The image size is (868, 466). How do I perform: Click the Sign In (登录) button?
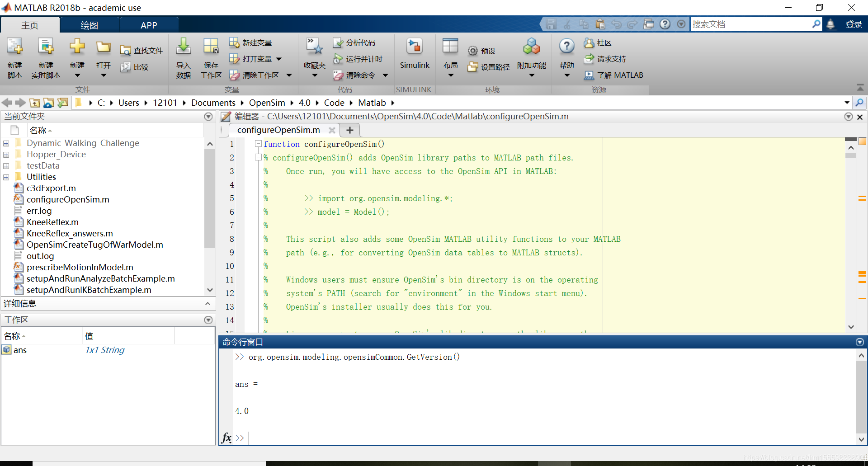pos(854,24)
